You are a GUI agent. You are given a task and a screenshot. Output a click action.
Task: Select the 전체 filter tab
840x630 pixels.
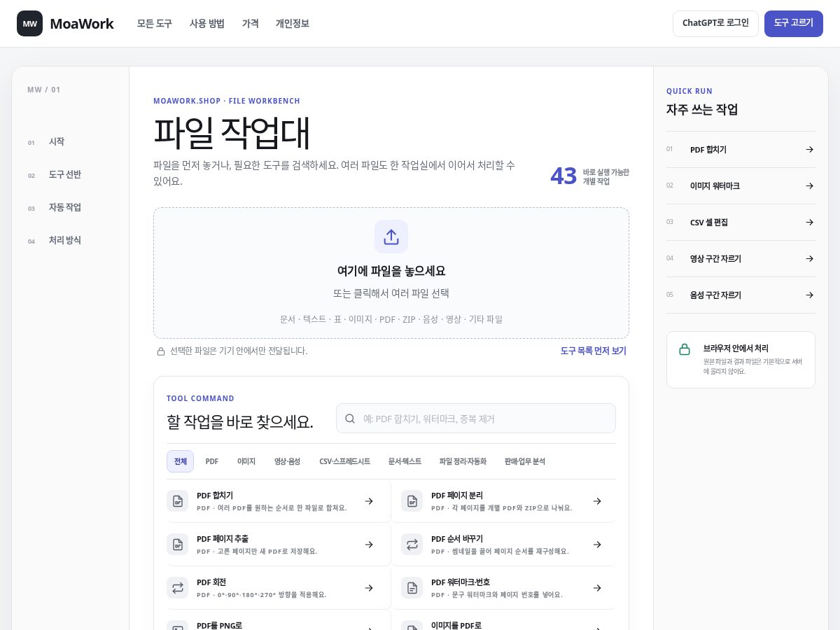click(180, 461)
